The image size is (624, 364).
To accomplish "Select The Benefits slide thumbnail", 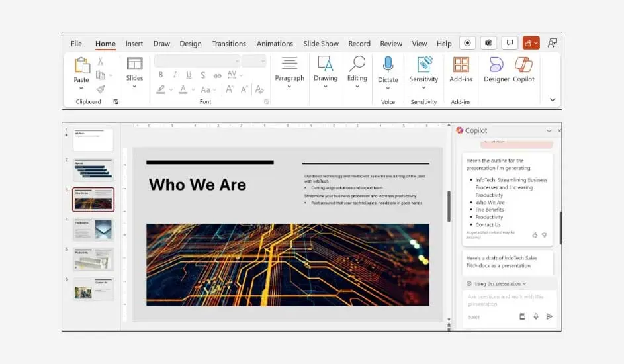I will pos(93,229).
